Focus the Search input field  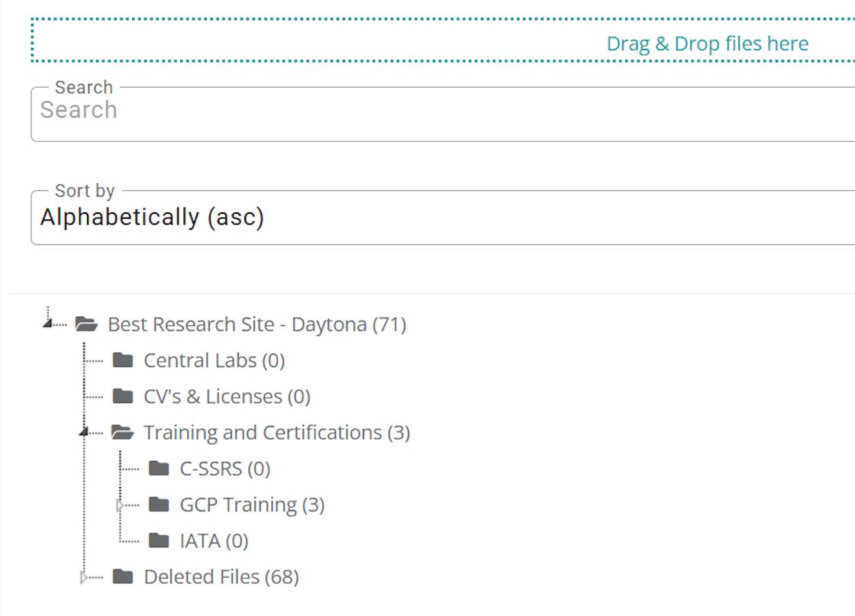click(x=443, y=114)
